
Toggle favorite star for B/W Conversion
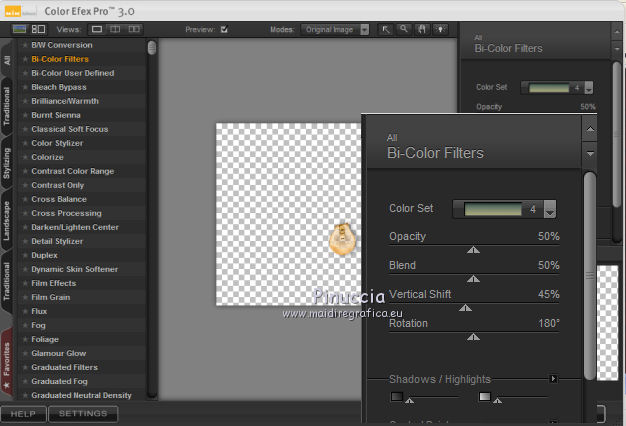point(25,45)
